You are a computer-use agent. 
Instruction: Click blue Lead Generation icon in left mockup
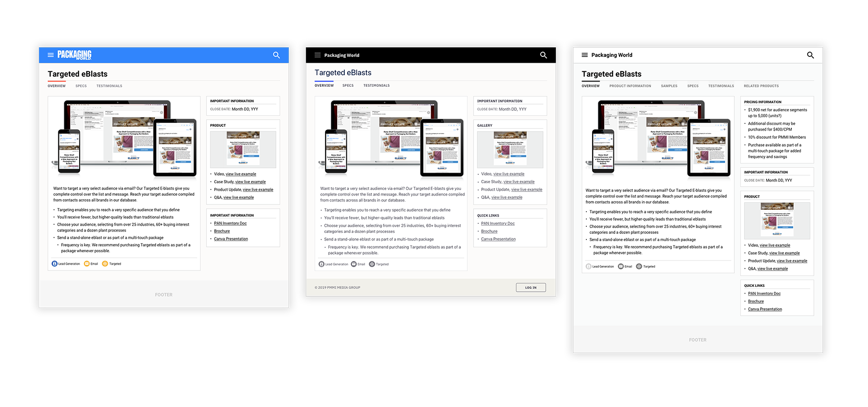[54, 264]
